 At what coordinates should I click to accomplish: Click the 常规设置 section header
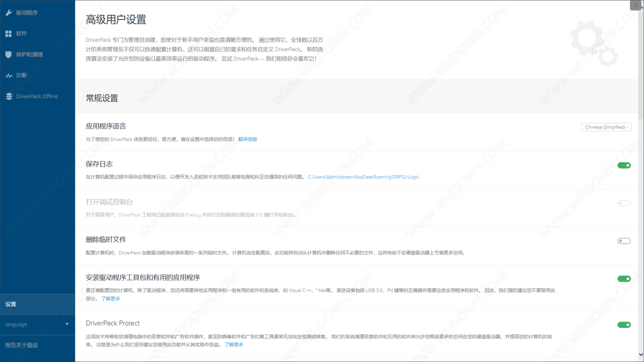click(x=102, y=98)
